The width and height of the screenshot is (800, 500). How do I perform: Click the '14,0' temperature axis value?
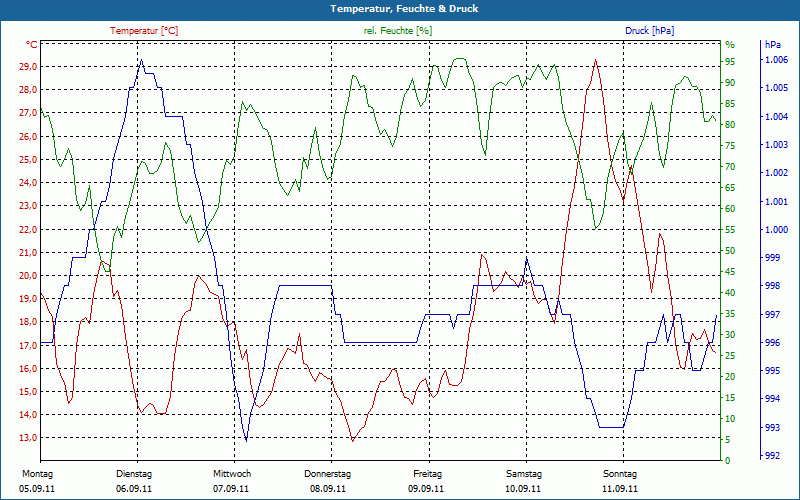(x=28, y=415)
